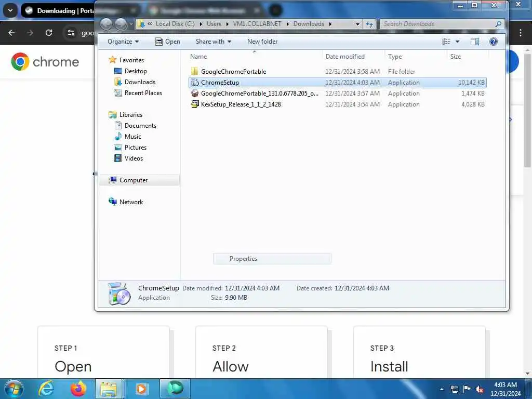
Task: Launch Internet Explorer from taskbar
Action: 46,389
